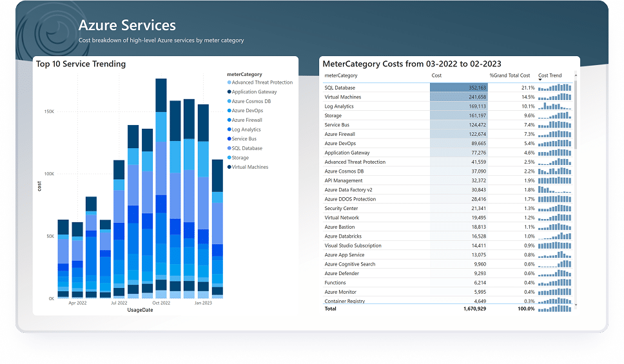Click the Virtual Machines legend swatch
This screenshot has height=364, width=624.
229,167
